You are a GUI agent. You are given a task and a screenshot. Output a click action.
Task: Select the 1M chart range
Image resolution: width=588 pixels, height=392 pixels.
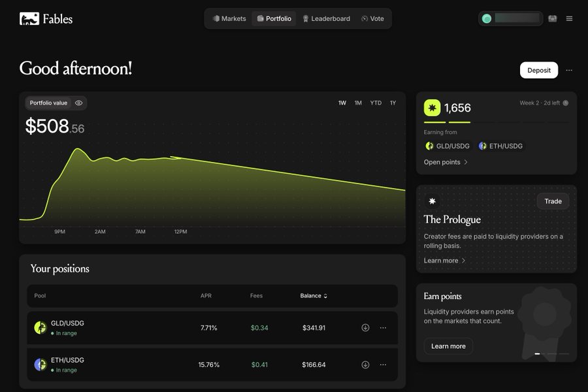click(358, 103)
